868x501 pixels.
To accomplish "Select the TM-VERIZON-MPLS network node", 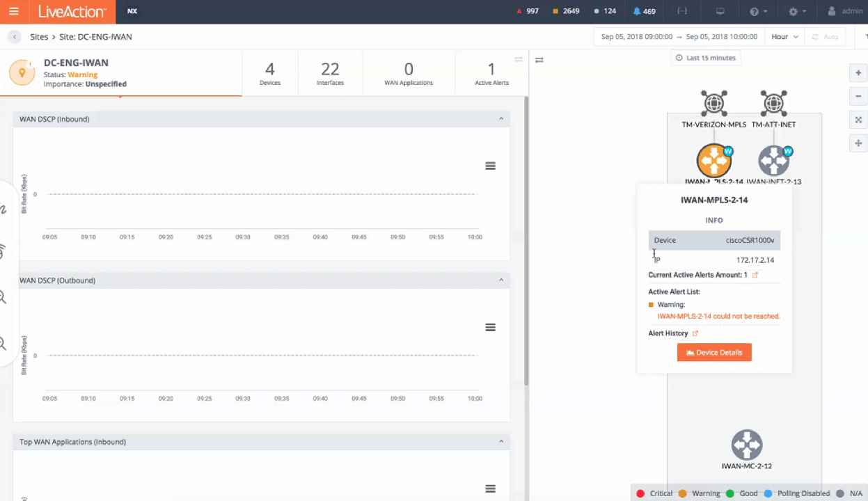I will coord(714,104).
